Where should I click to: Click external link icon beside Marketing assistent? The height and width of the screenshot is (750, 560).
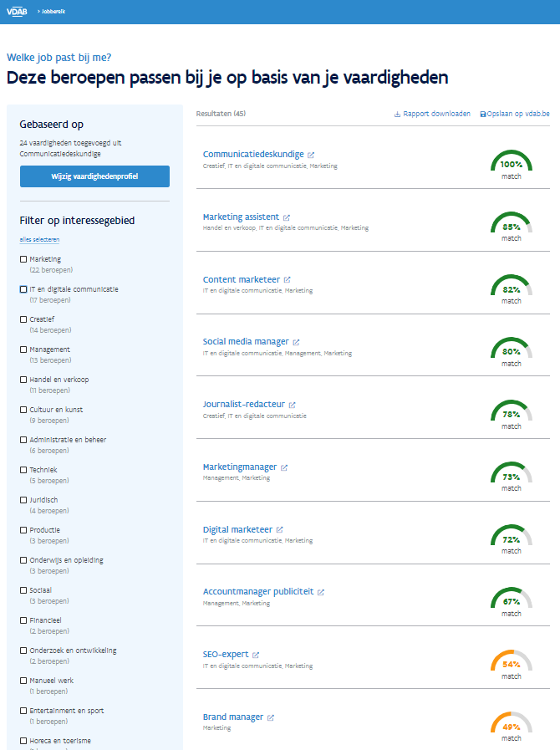pos(287,217)
